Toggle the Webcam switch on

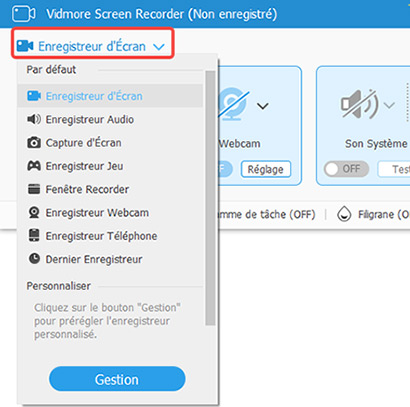(x=225, y=169)
